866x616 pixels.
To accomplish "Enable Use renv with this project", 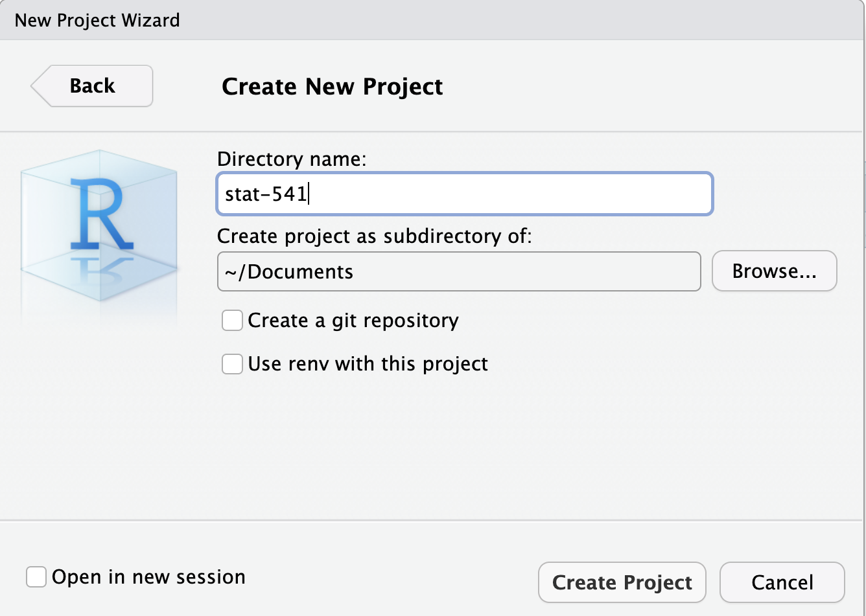I will [231, 363].
